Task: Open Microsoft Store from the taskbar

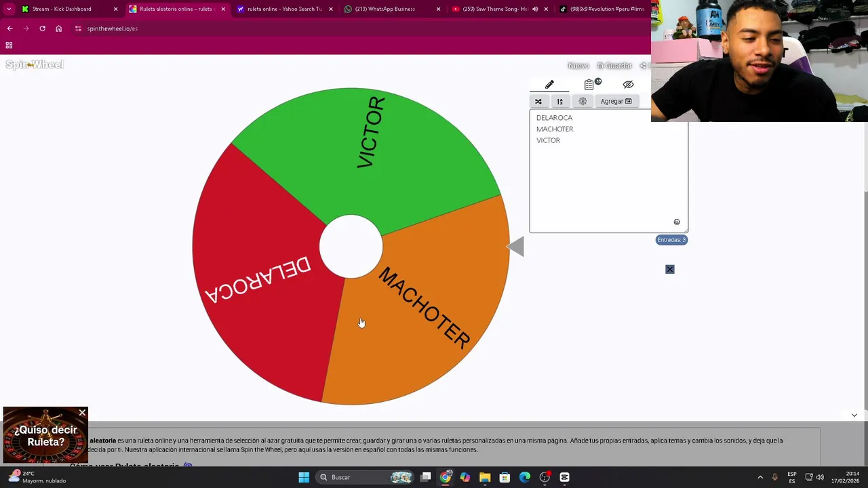Action: coord(505,477)
